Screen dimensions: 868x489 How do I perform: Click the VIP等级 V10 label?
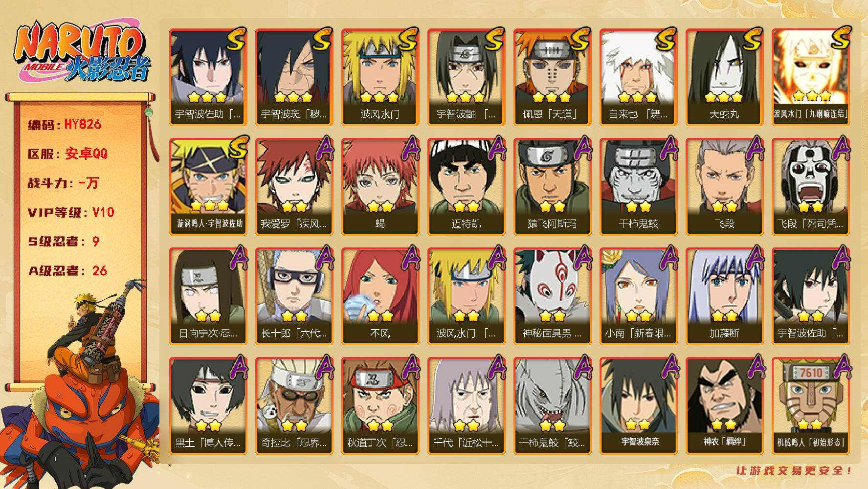point(71,212)
